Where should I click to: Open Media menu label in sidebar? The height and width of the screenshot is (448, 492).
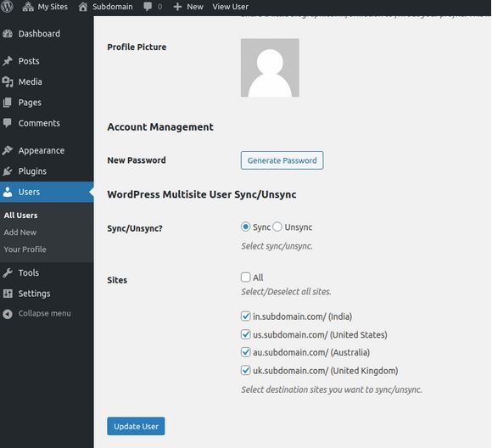[x=31, y=81]
